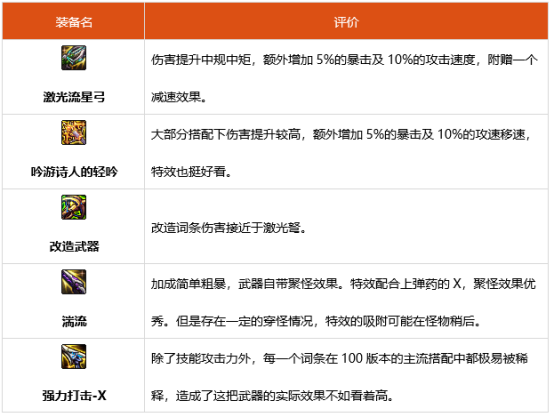Click the line starting 释，造成了这把武器

tap(272, 396)
